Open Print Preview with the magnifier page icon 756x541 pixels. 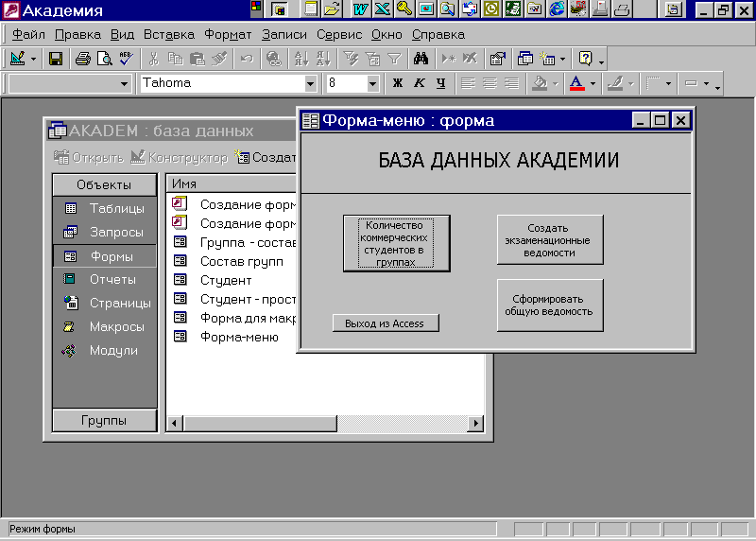click(x=104, y=59)
